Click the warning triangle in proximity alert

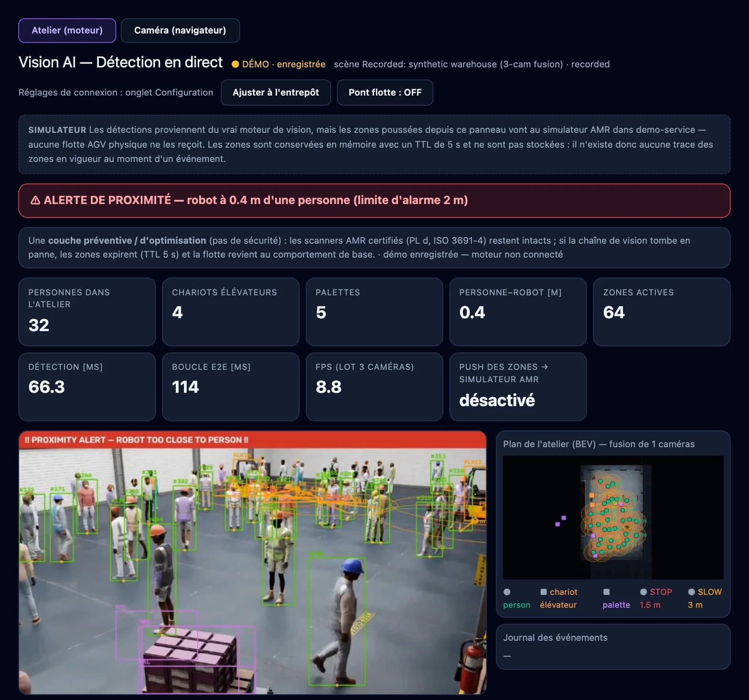tap(35, 200)
